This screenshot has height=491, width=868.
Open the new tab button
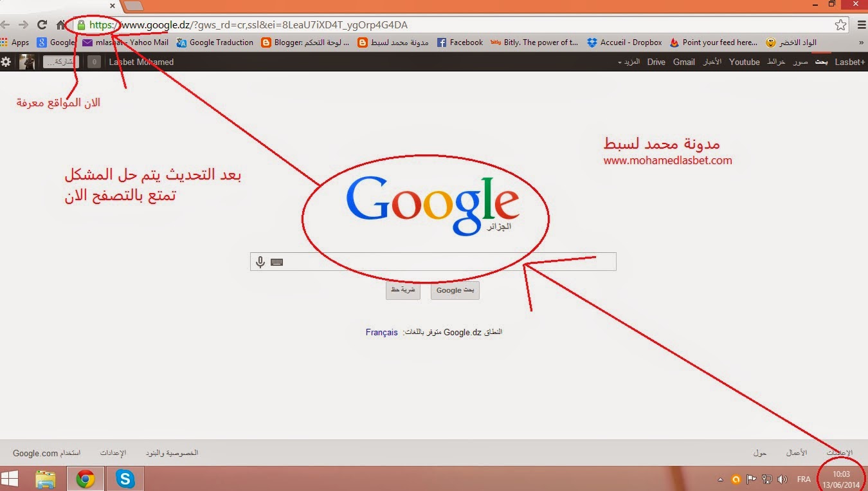pos(133,6)
